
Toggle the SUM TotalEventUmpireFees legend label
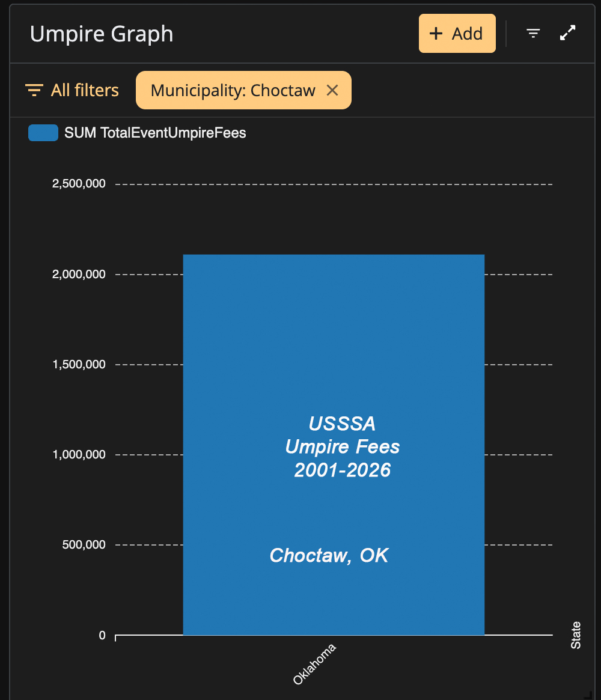pos(155,133)
